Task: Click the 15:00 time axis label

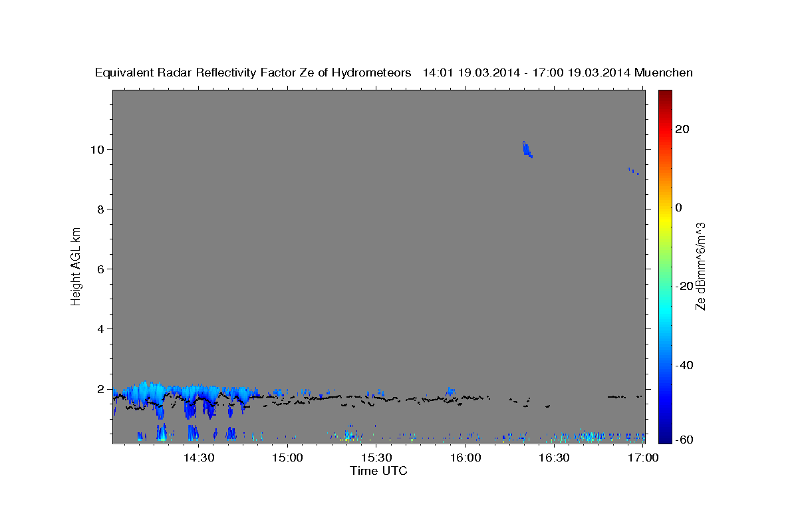Action: click(288, 458)
